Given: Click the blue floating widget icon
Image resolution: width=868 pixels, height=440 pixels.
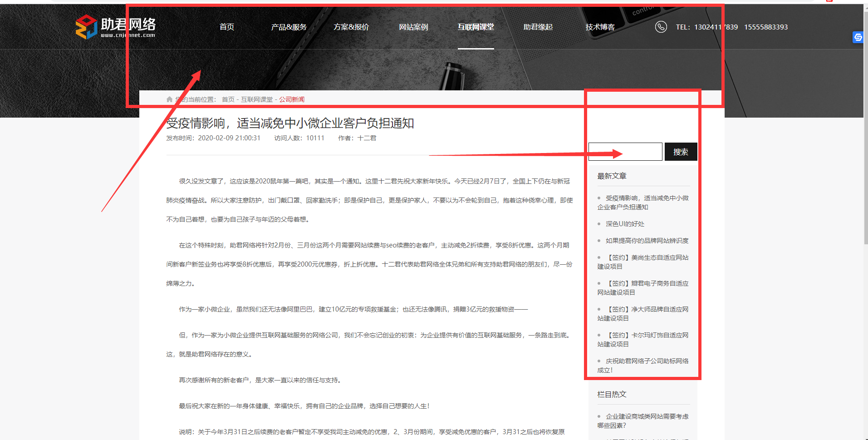Looking at the screenshot, I should 858,37.
